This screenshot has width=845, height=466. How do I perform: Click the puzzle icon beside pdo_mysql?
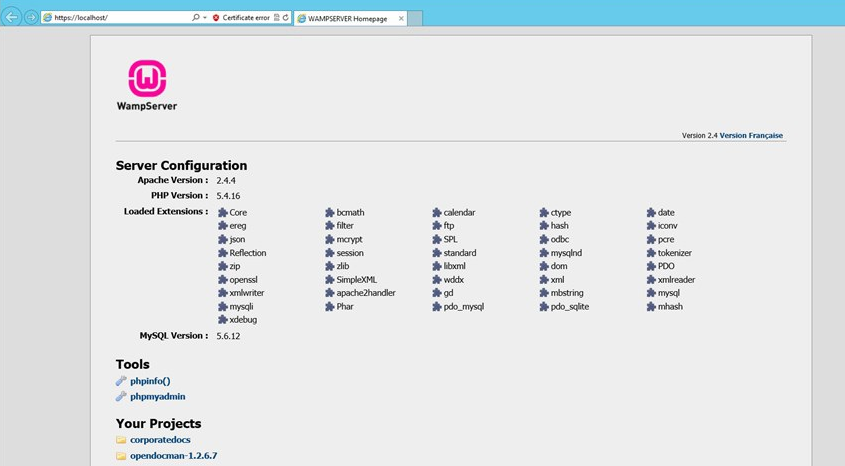tap(437, 307)
